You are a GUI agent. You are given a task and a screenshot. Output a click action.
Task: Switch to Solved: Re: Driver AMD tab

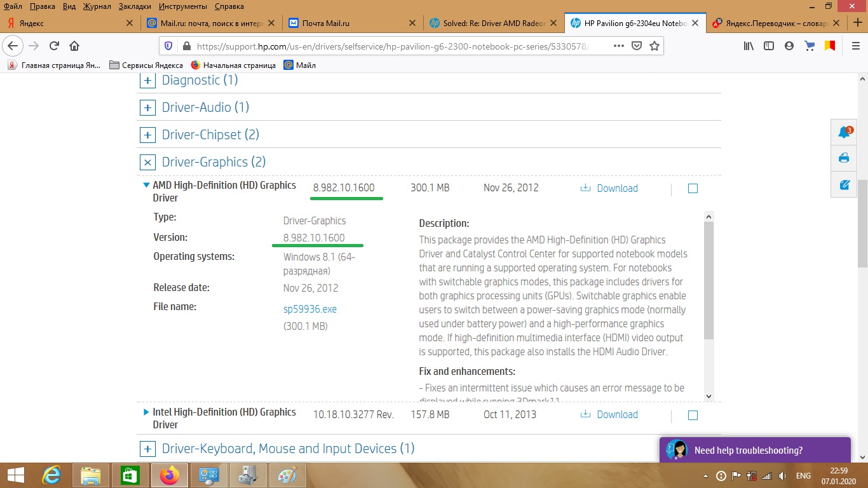(494, 23)
